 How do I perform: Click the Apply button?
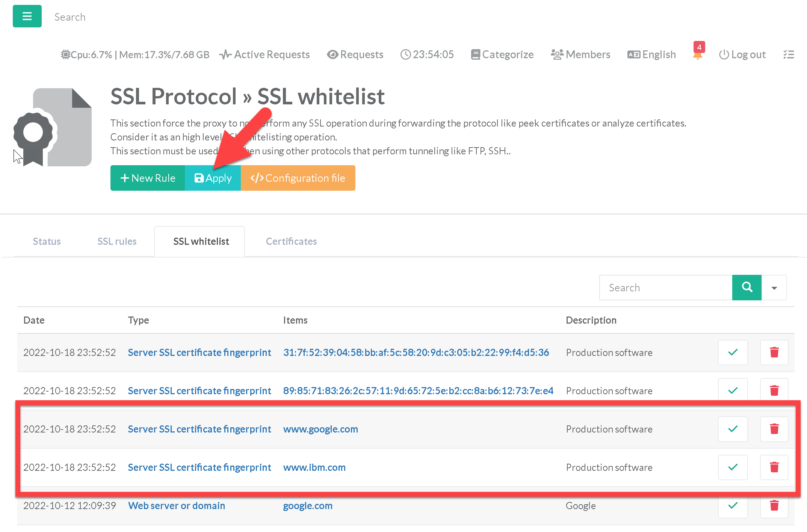[213, 178]
